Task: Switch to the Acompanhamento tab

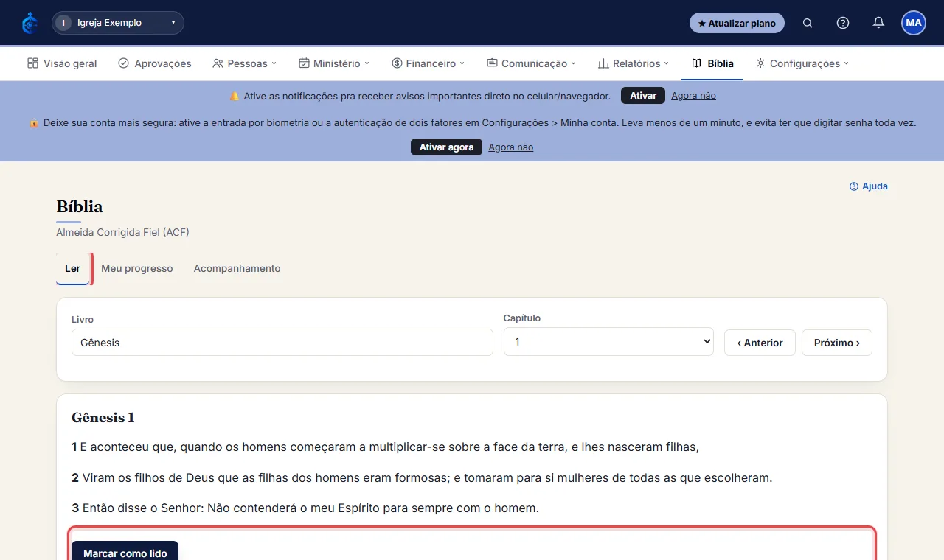Action: pos(237,268)
